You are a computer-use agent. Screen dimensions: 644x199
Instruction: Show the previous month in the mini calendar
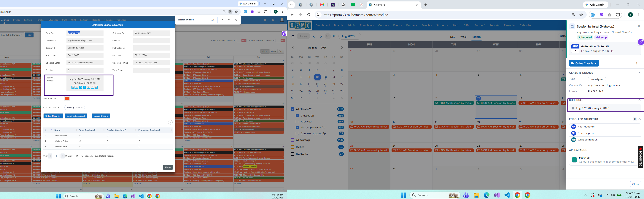tap(293, 48)
